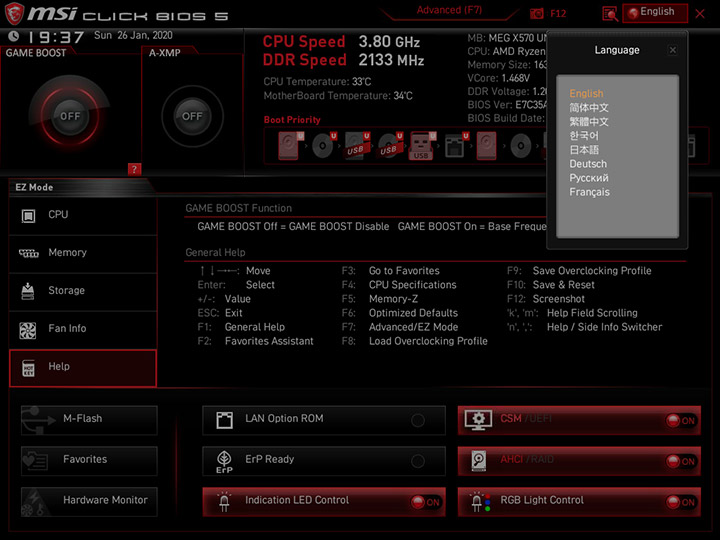Open Favorites menu button

pos(89,461)
